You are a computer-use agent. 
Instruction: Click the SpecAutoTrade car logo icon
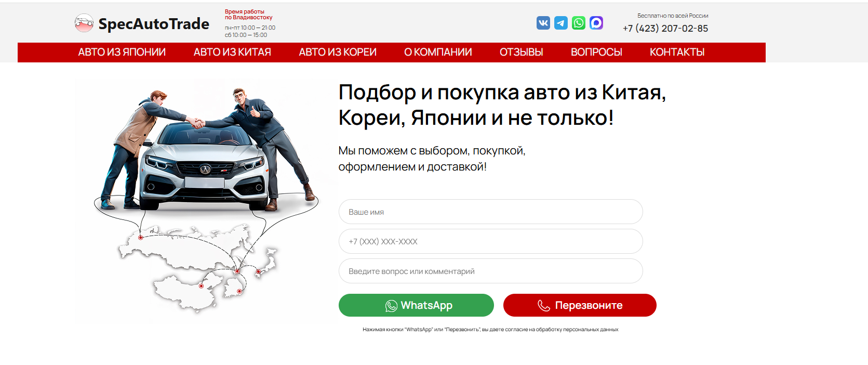84,23
